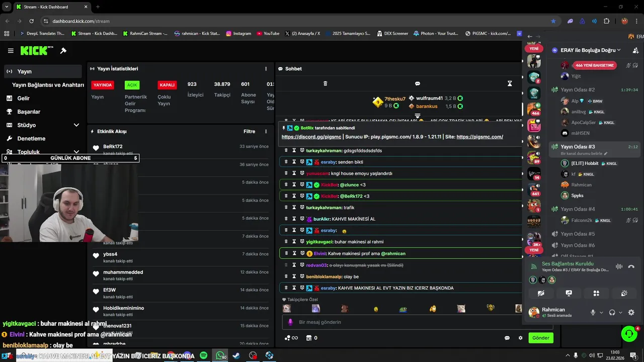Open the YouTube bookmark

click(x=268, y=34)
